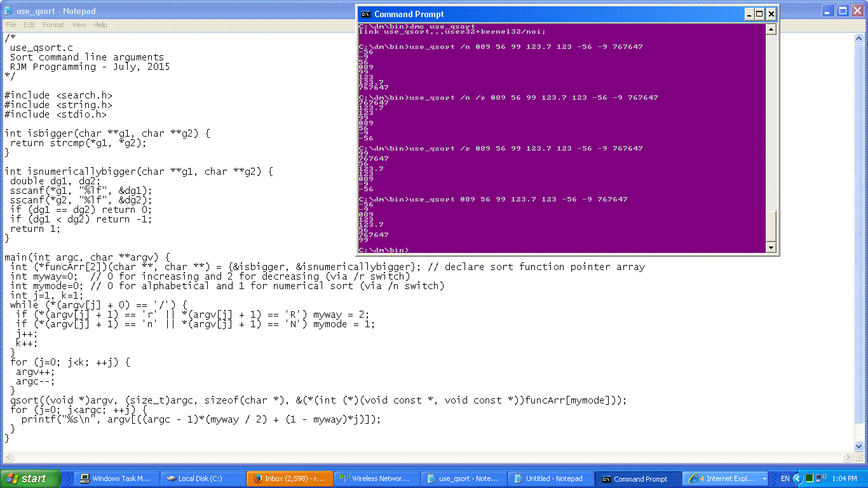868x488 pixels.
Task: Click the 'int isnumericallybigger' declaration line
Action: click(139, 172)
